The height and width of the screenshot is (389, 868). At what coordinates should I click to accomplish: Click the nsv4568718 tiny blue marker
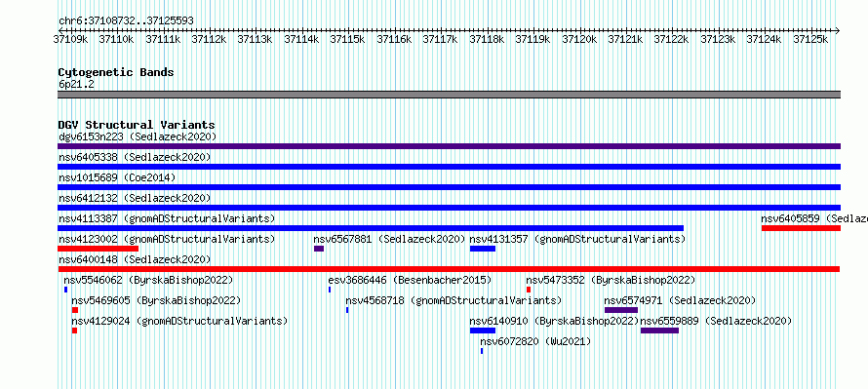coord(347,310)
